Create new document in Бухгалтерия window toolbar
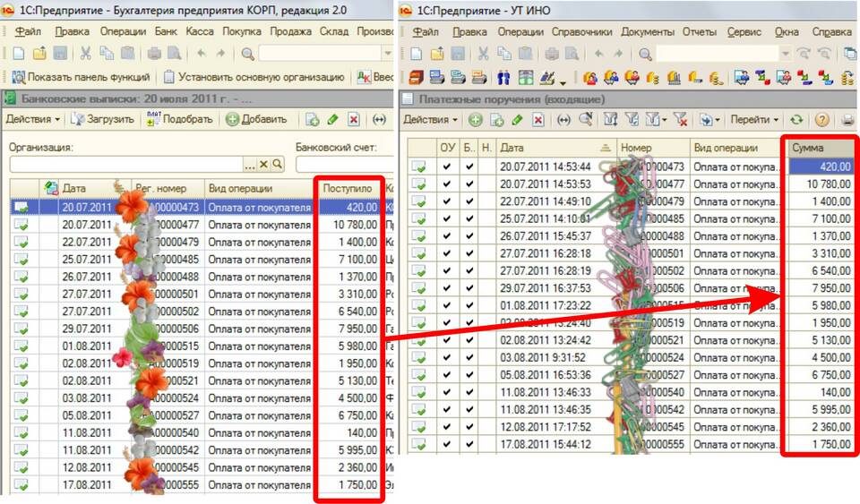Viewport: 860px width, 504px height. (18, 54)
